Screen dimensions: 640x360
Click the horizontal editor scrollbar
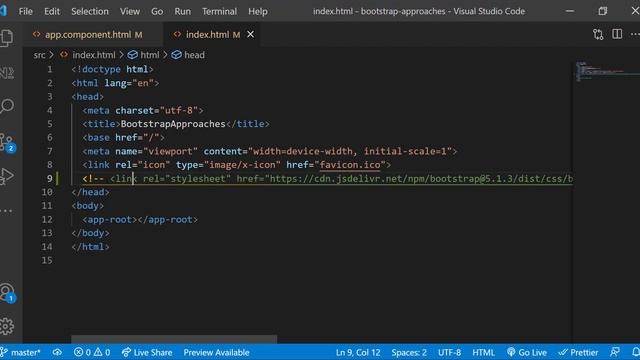click(174, 339)
